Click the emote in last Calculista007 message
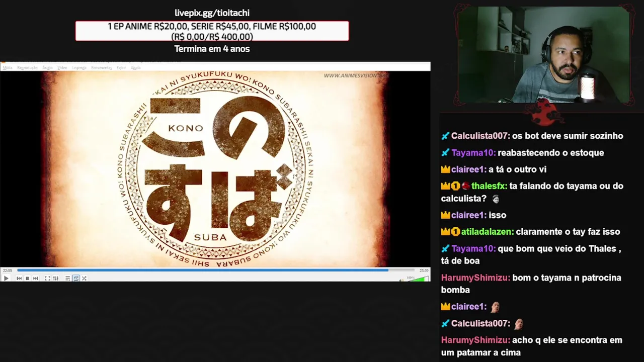This screenshot has height=362, width=644. [519, 324]
